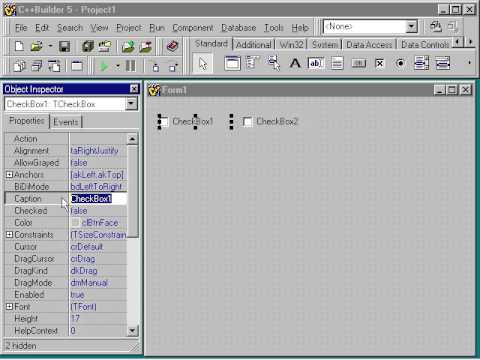Select the ComboBox component icon
The width and height of the screenshot is (480, 360).
(443, 63)
